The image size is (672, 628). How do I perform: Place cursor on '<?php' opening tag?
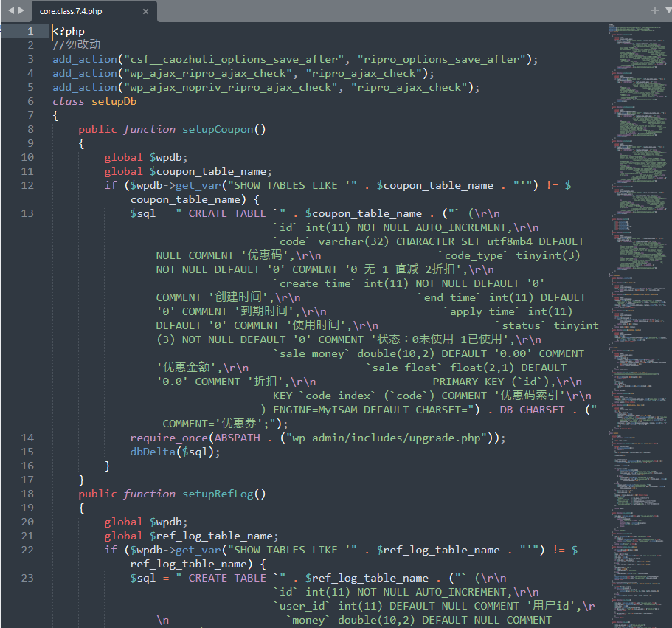(x=69, y=31)
